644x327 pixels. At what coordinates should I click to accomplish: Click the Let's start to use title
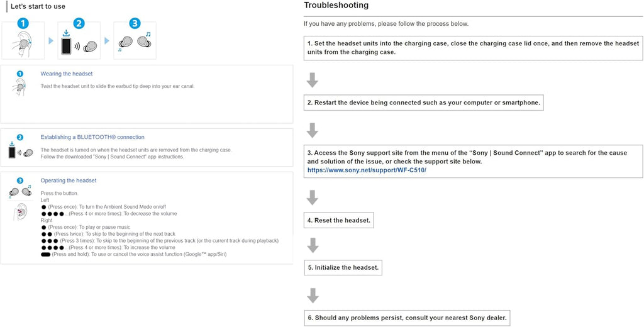[x=38, y=7]
